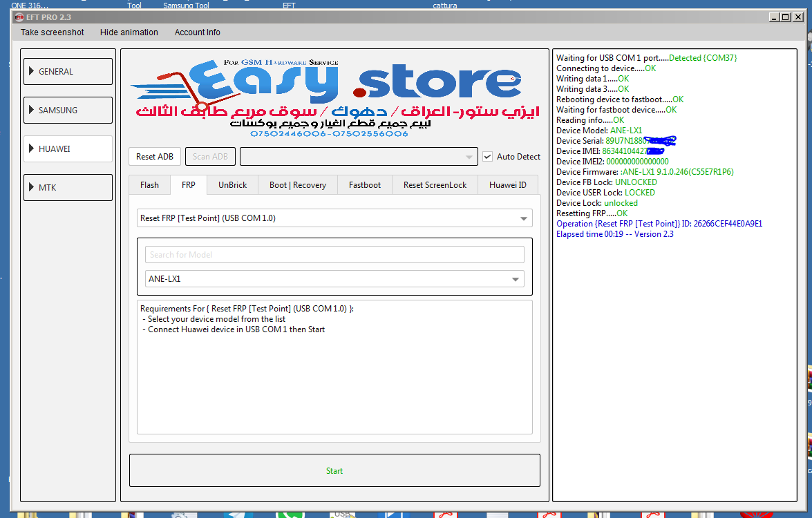Focus the Search for Model field

(334, 255)
